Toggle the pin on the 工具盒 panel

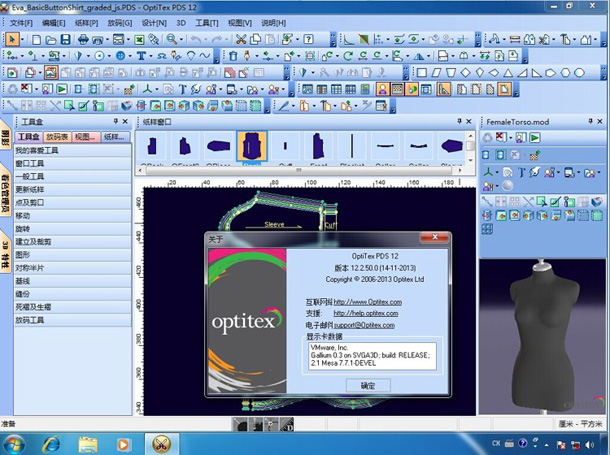[116, 121]
